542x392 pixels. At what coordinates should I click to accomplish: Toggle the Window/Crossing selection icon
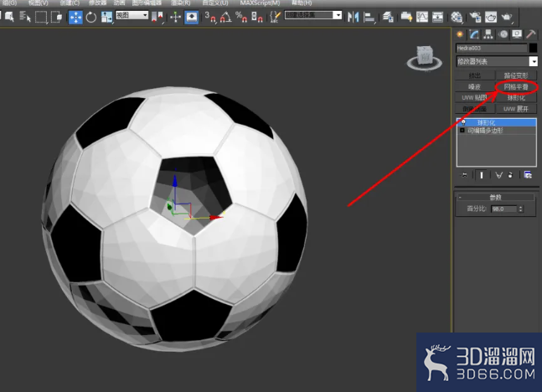click(56, 17)
